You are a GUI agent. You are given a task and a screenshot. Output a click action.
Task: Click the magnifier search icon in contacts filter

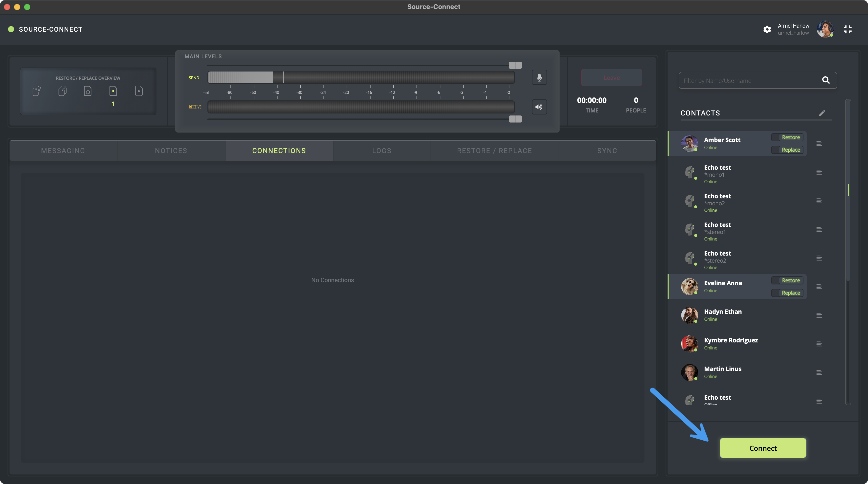(826, 80)
